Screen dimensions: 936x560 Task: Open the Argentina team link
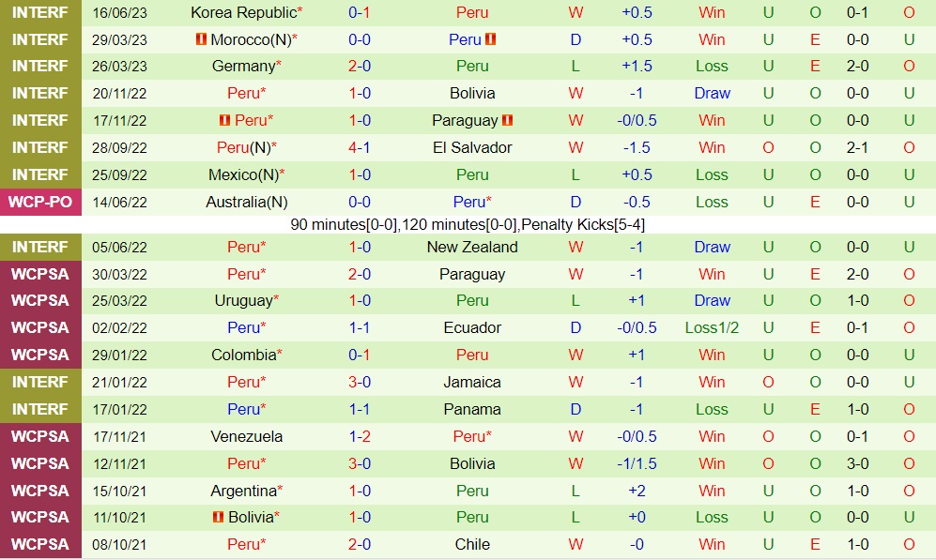pyautogui.click(x=244, y=491)
